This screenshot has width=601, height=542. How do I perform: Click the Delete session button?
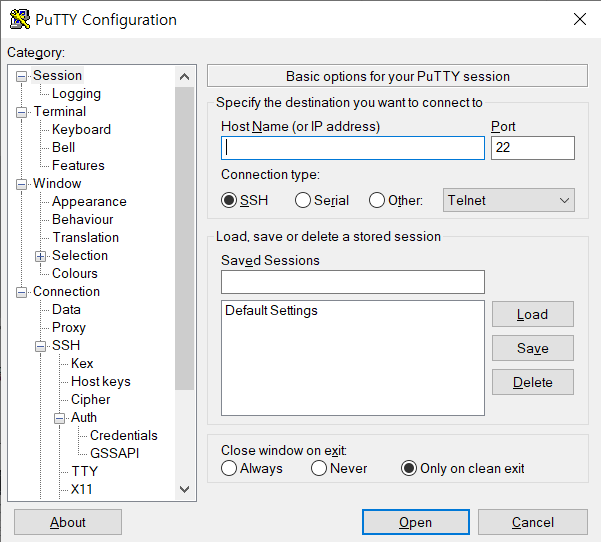(532, 382)
